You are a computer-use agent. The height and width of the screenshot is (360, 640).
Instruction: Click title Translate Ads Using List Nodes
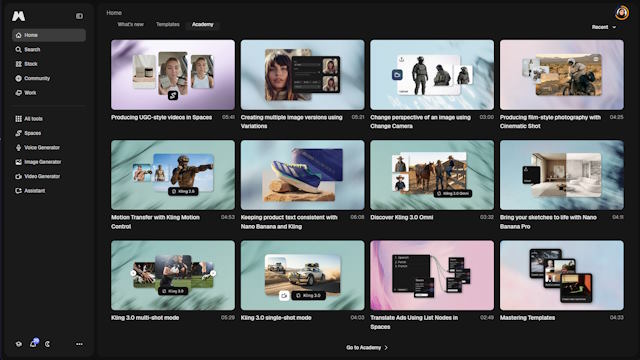[414, 322]
